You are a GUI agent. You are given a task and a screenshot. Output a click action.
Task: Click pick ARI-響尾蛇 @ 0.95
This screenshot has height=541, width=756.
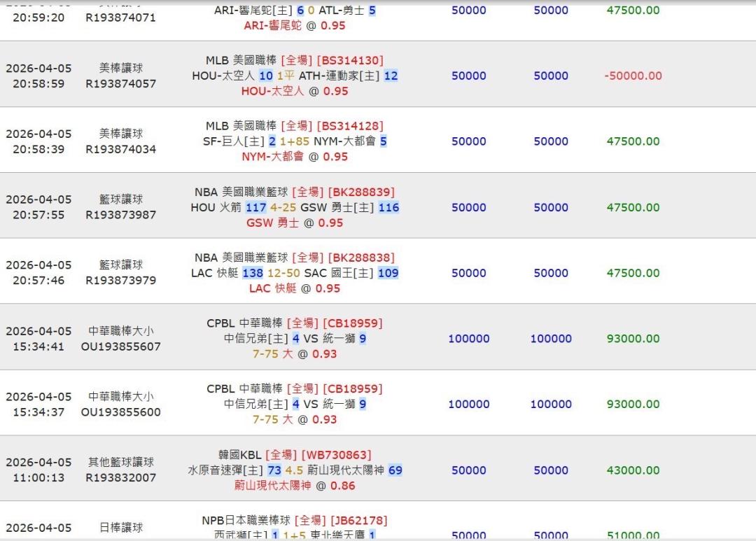coord(295,26)
